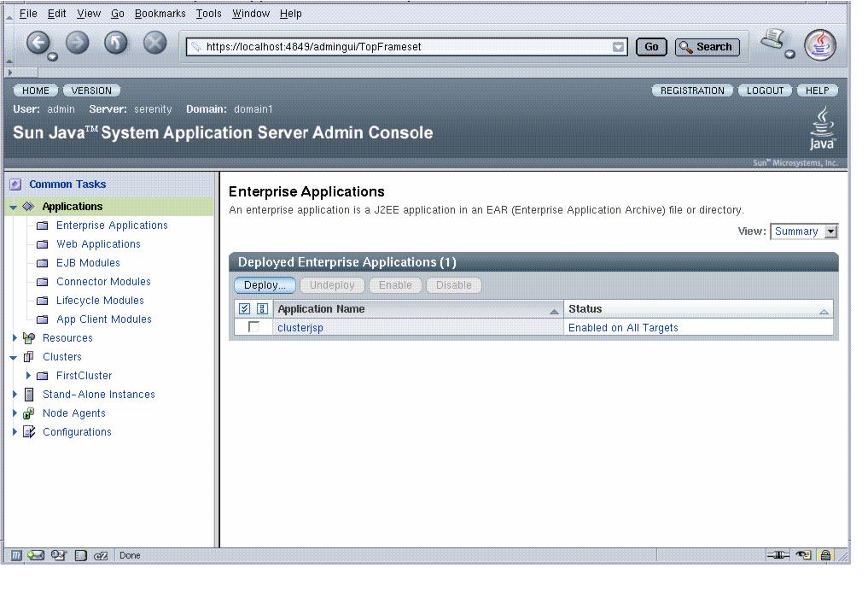
Task: Click the Go button next to the URL
Action: [651, 47]
